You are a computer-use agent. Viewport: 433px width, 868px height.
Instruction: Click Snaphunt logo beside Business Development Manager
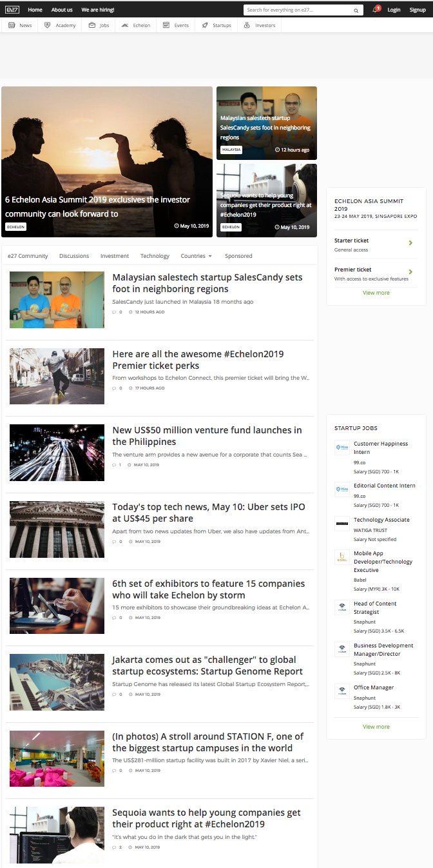(342, 650)
